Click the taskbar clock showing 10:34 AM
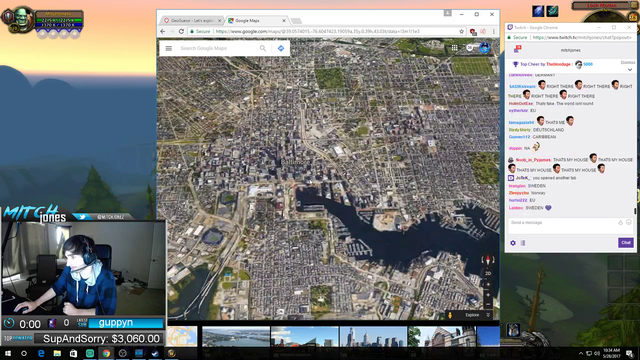 coord(611,353)
